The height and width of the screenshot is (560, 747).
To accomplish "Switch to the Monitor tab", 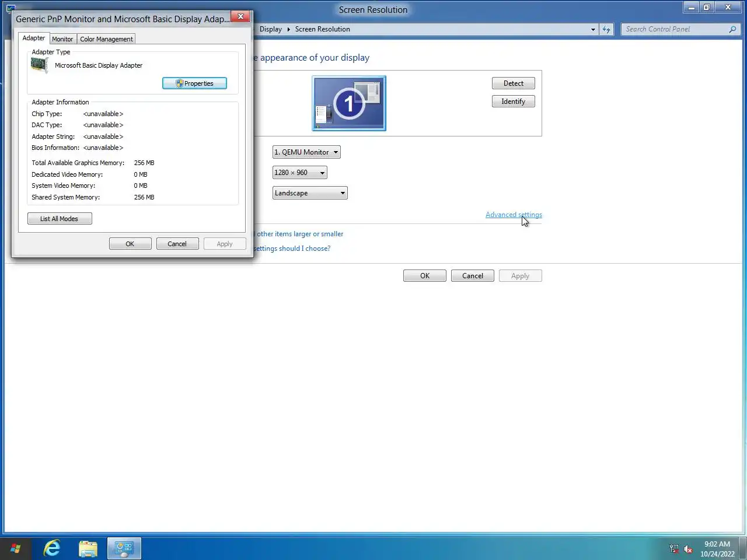I will tap(62, 39).
